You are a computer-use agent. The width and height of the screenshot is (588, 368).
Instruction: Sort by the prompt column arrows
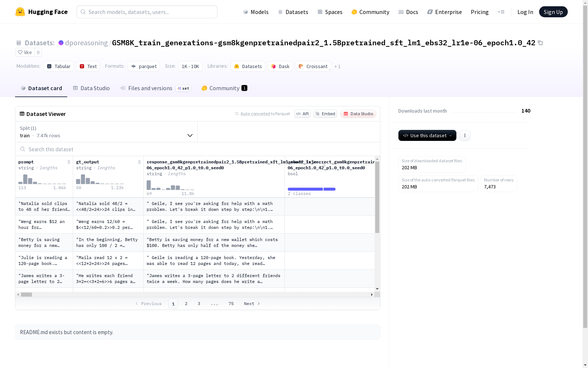point(69,162)
